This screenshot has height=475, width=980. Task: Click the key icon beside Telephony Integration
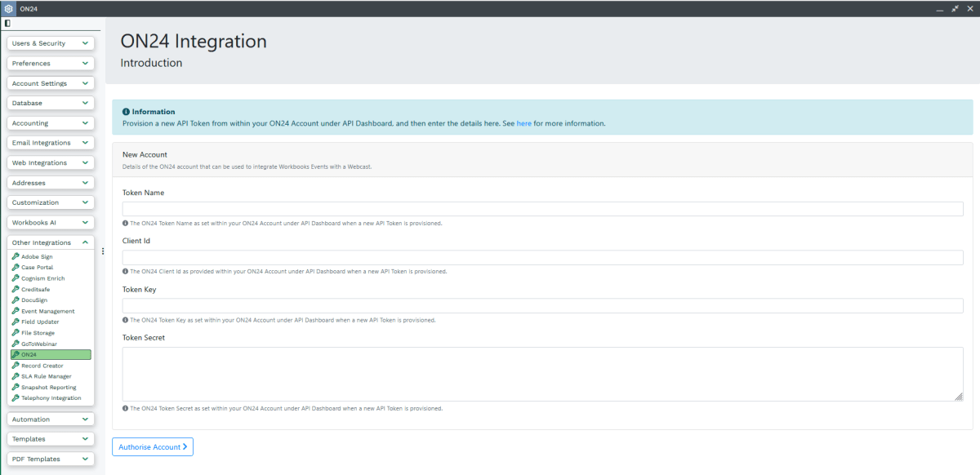(x=16, y=398)
